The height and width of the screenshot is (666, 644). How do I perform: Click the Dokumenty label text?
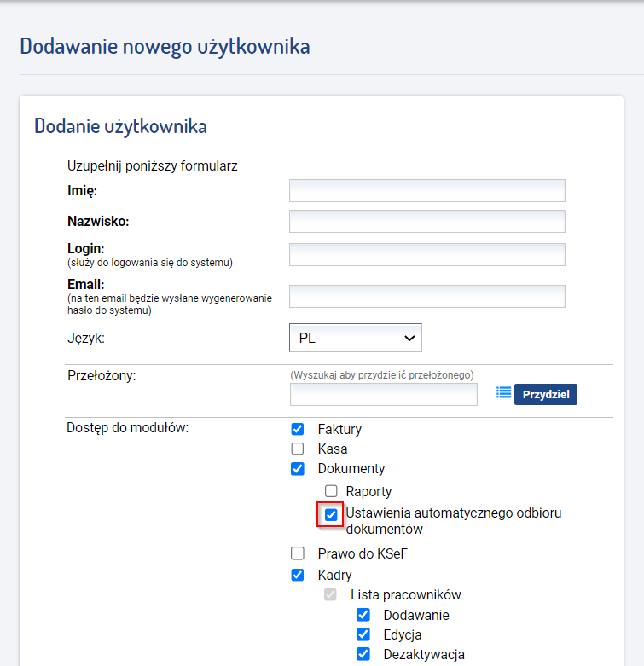pyautogui.click(x=351, y=468)
